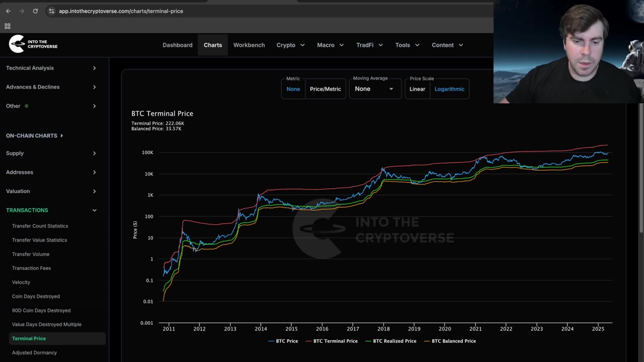The height and width of the screenshot is (362, 644).
Task: Switch to the Charts tab
Action: pos(213,45)
